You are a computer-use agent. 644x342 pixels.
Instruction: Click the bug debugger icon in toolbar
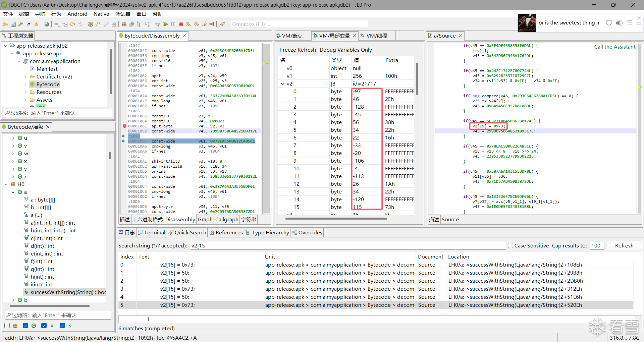[x=158, y=24]
